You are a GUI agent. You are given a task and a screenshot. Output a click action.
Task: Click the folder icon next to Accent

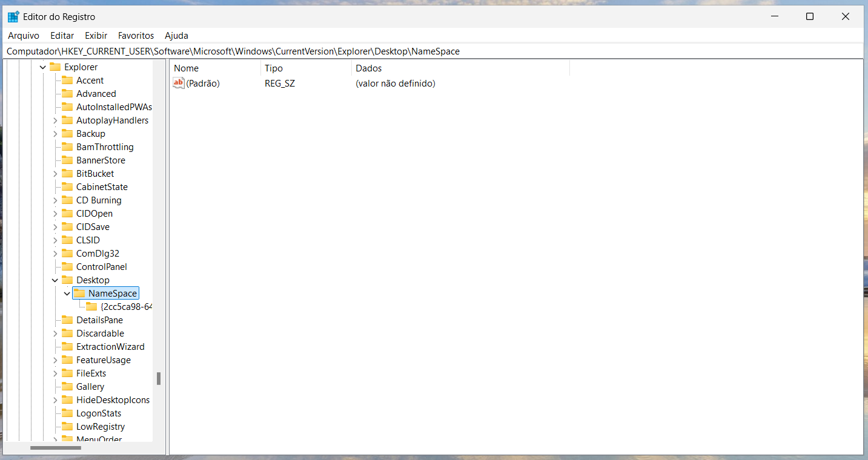pyautogui.click(x=67, y=80)
